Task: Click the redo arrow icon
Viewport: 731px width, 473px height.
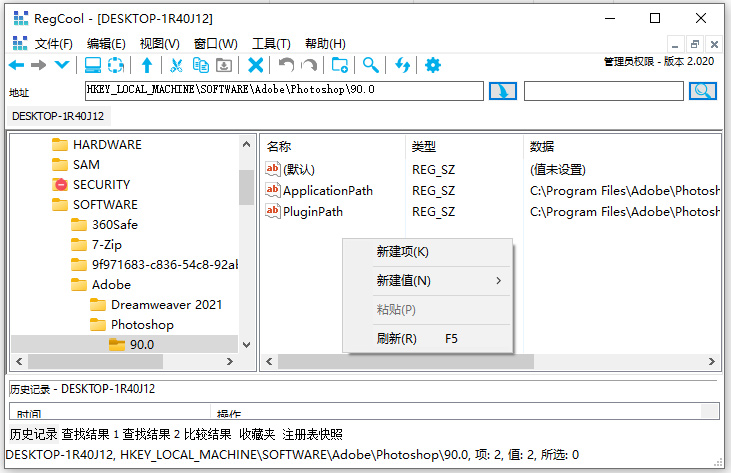Action: [x=309, y=65]
